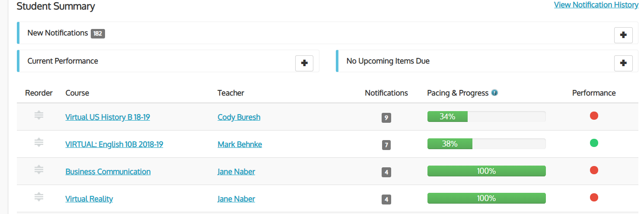Click the 34% progress bar for US History

tap(486, 116)
